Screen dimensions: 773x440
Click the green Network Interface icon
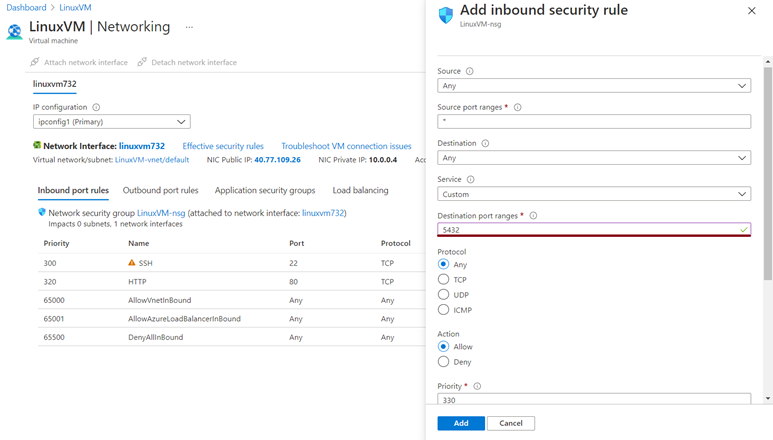(37, 145)
